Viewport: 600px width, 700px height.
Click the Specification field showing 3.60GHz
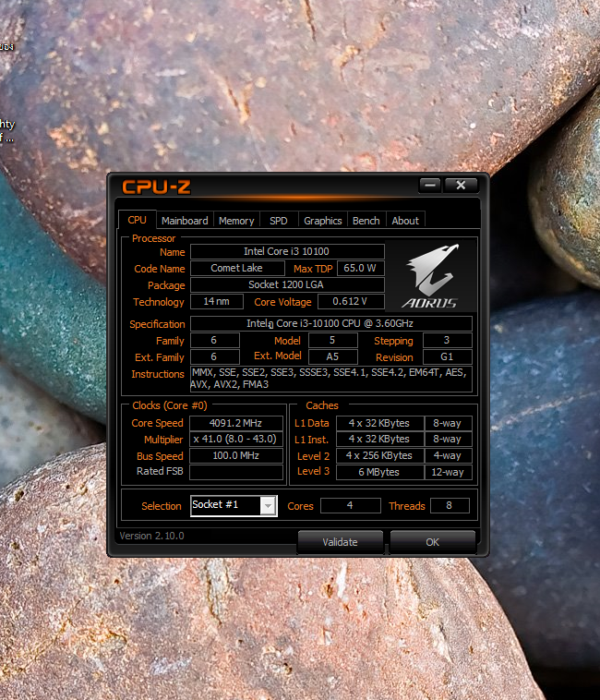(331, 323)
